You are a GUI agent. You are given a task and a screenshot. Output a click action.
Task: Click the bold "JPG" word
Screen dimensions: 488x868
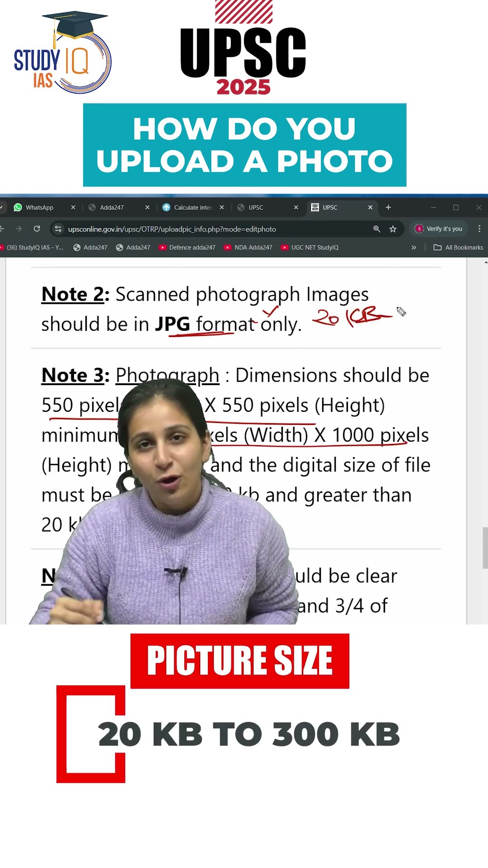pos(173,324)
